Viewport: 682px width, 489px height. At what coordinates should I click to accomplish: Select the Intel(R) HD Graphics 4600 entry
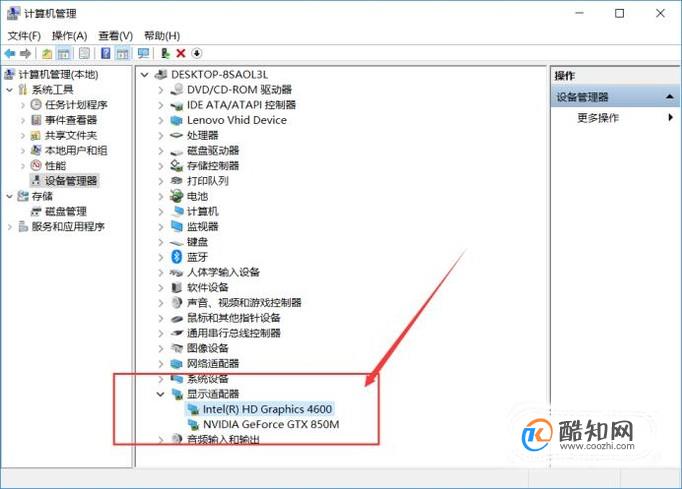pos(267,409)
